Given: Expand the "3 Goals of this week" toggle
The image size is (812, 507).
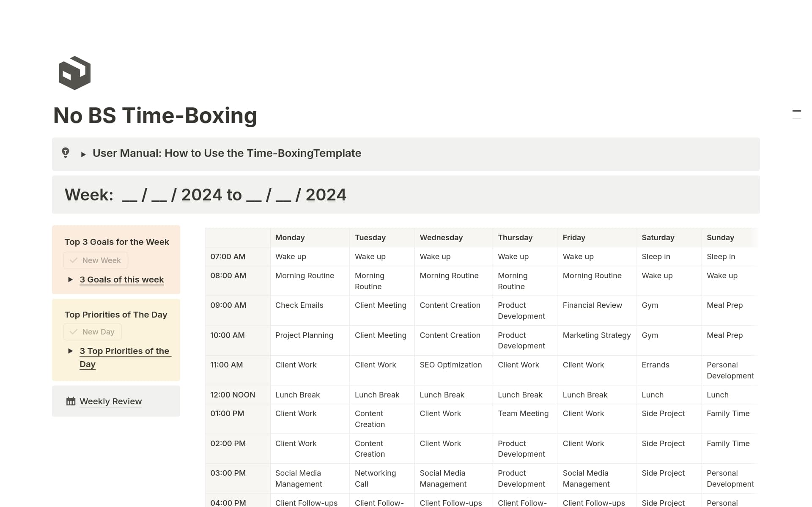Looking at the screenshot, I should coord(70,280).
